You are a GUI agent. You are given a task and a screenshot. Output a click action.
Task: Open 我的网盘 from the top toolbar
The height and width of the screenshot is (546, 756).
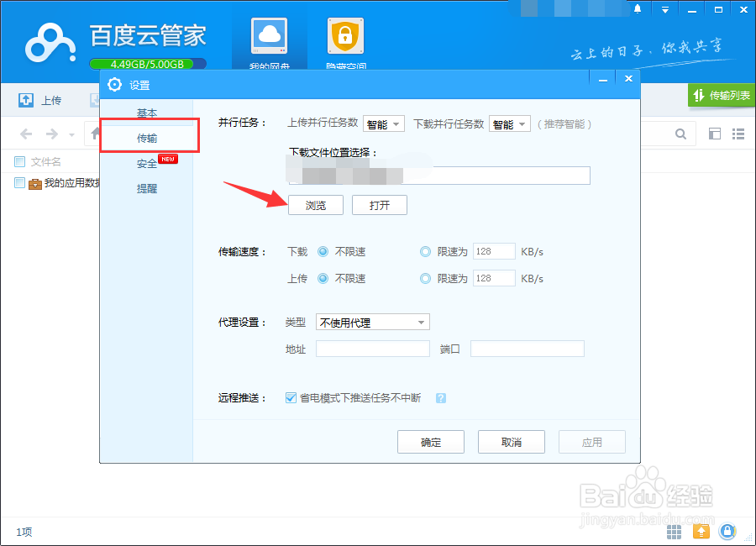[269, 38]
